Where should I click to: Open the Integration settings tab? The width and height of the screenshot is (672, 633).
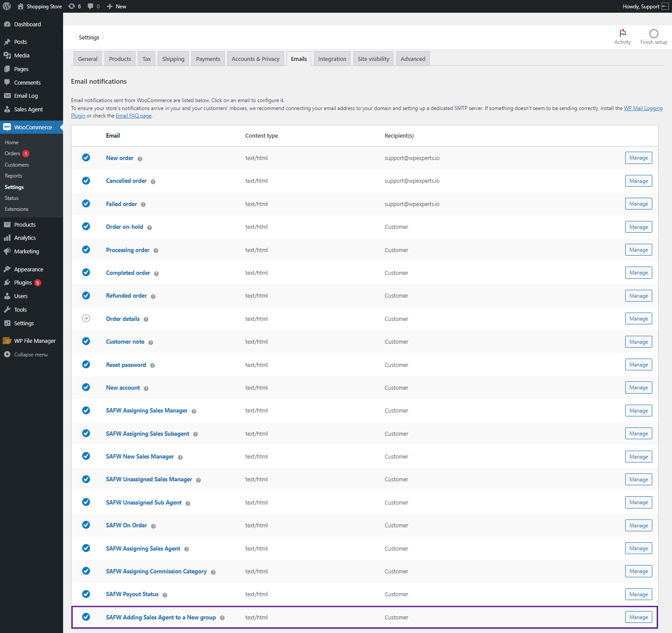(332, 59)
